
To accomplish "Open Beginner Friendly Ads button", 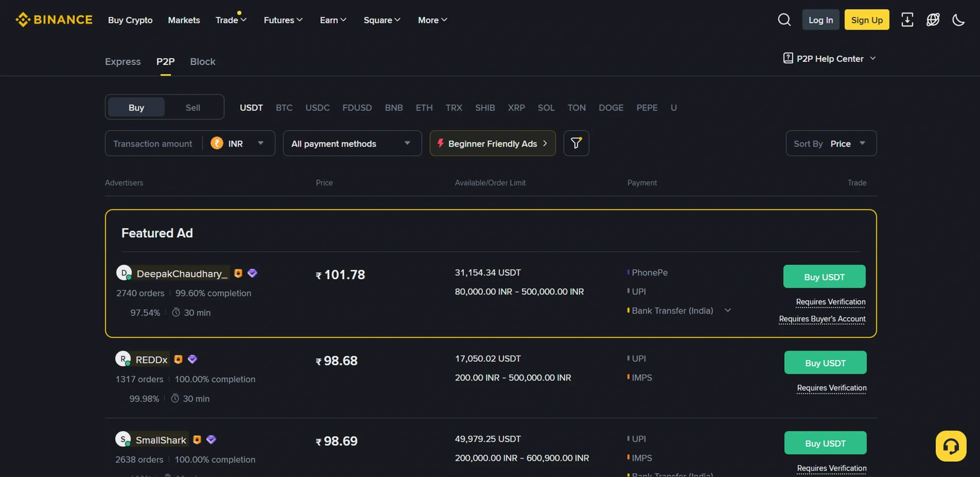I will pos(492,143).
